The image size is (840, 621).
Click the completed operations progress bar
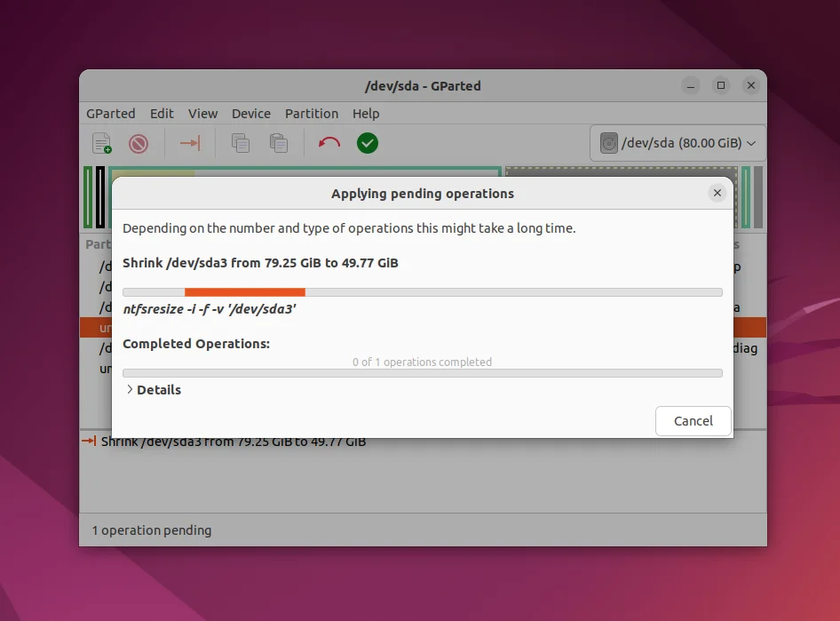pos(422,373)
